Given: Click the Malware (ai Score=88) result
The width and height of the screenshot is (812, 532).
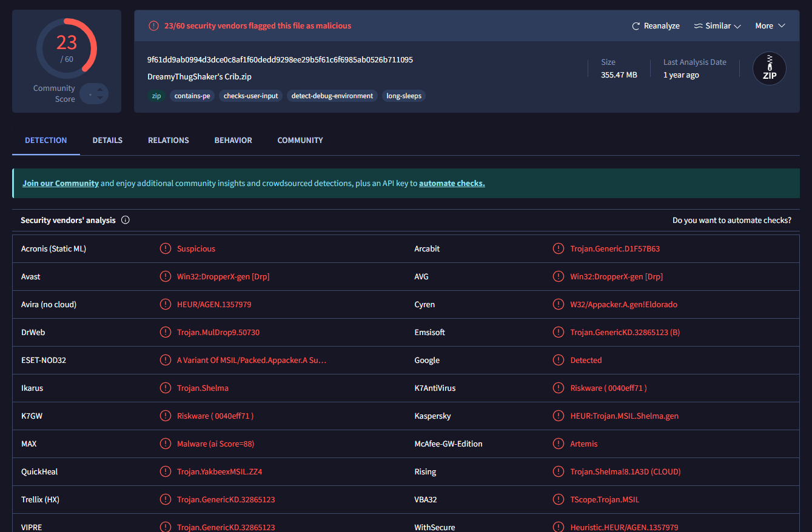Looking at the screenshot, I should [216, 444].
